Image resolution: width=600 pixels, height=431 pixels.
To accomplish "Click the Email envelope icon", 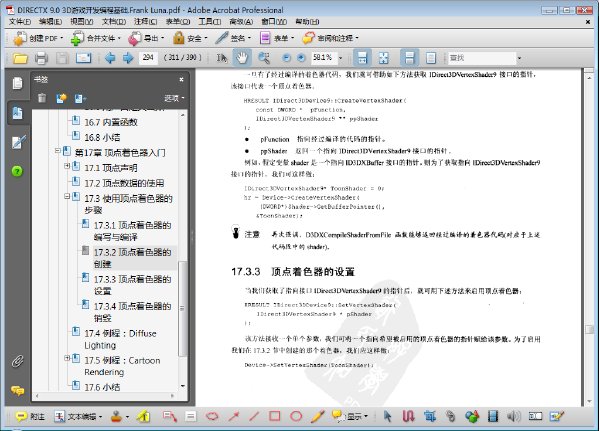I will pos(83,58).
